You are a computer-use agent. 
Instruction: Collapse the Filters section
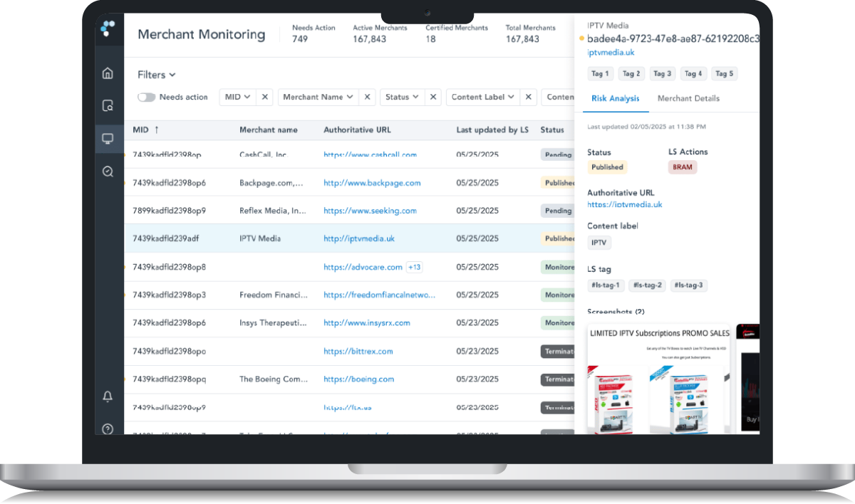157,75
